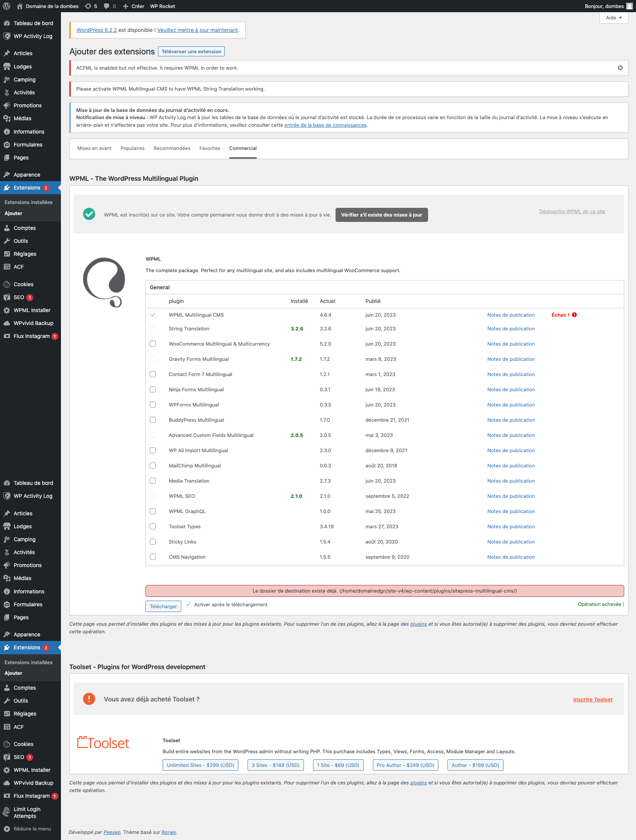Enable the WPForms Multilingual checkbox

pos(153,405)
